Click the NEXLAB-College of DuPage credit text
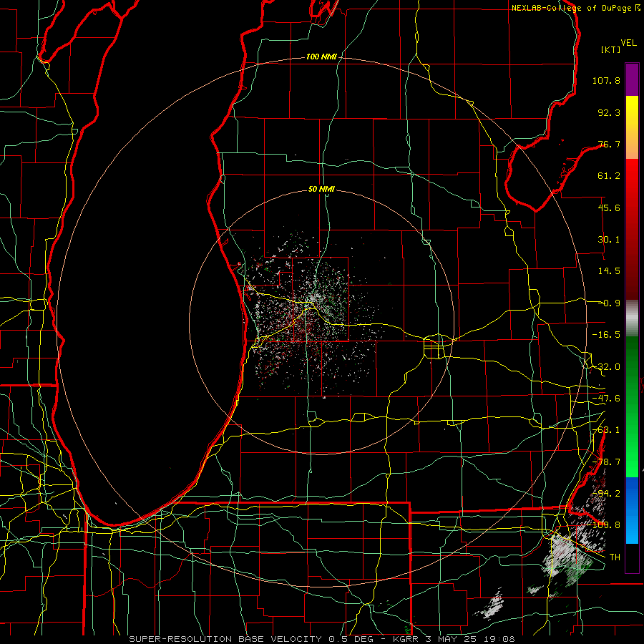 (x=571, y=8)
